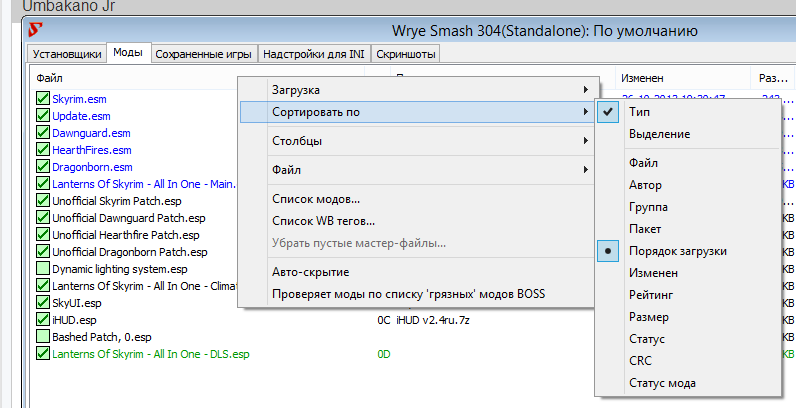Disable the SkyUI.esp checkbox
The width and height of the screenshot is (796, 408).
point(43,302)
